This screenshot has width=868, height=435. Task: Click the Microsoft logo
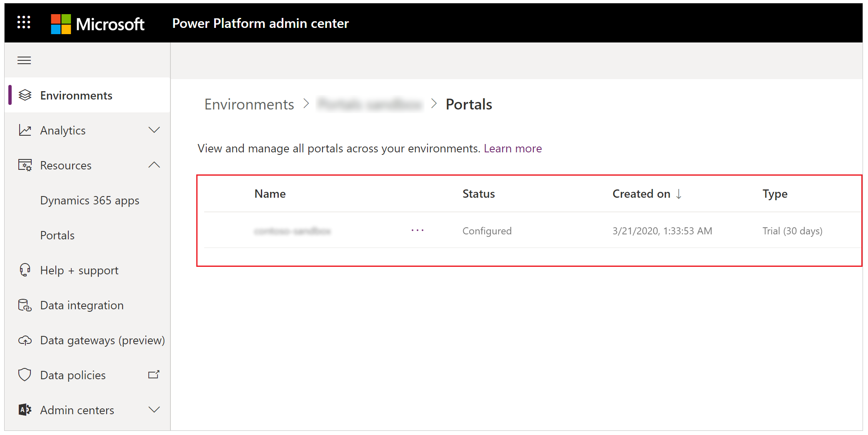98,24
